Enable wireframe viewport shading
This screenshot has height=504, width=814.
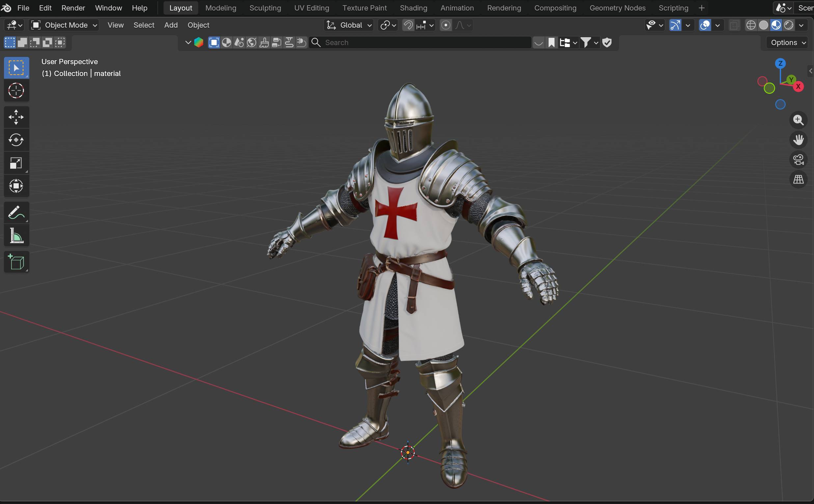tap(751, 25)
